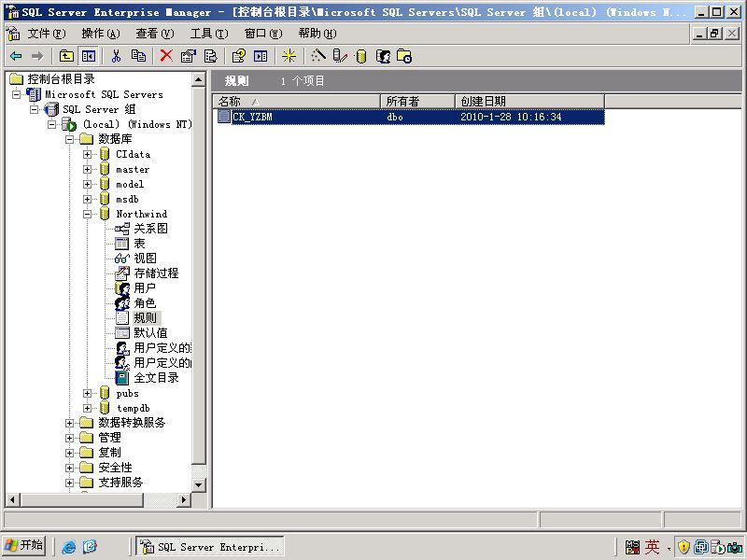The width and height of the screenshot is (747, 560).
Task: Click tree pane scroll-down arrow
Action: pos(199,485)
